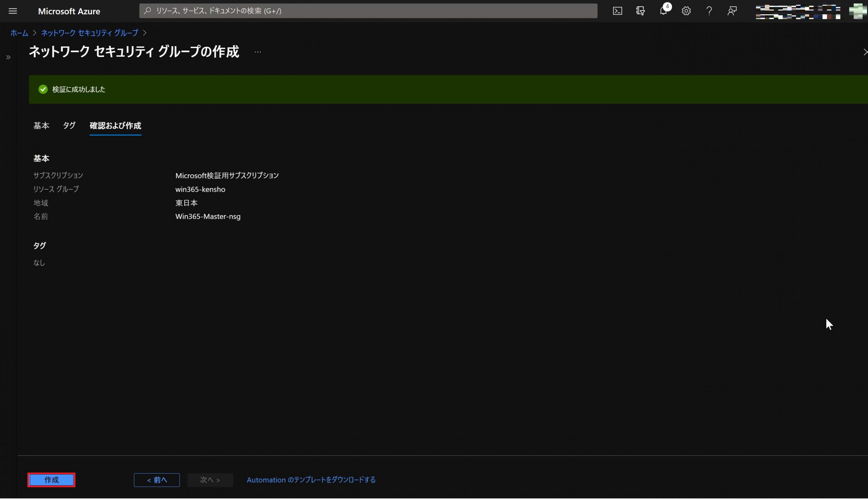The width and height of the screenshot is (868, 499).
Task: Switch to the 基本 tab
Action: [41, 126]
